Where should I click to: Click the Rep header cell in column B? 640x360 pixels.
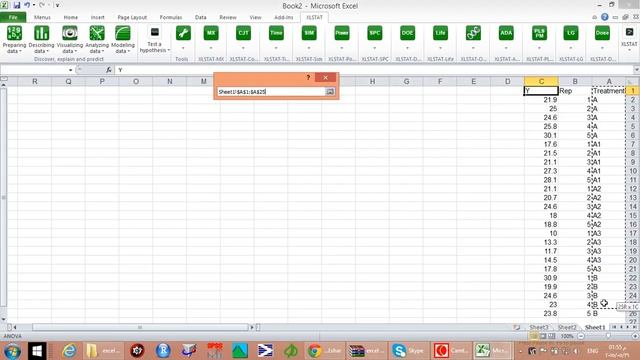tap(575, 91)
